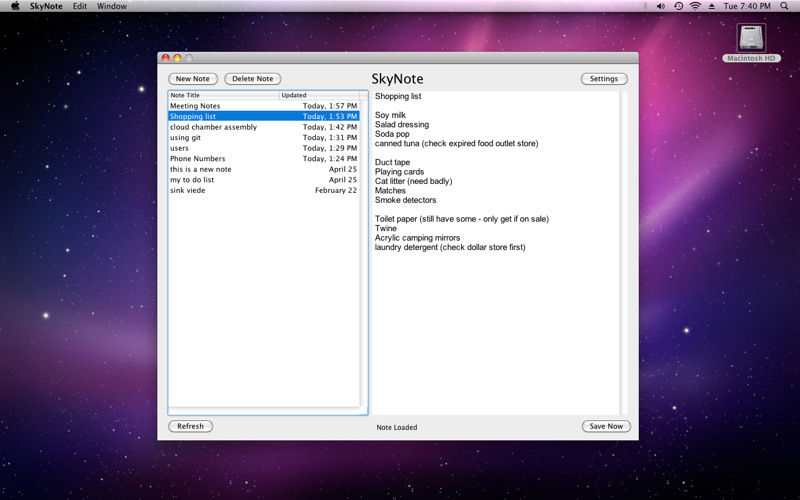Click the Delete Note button
800x500 pixels.
pyautogui.click(x=253, y=79)
